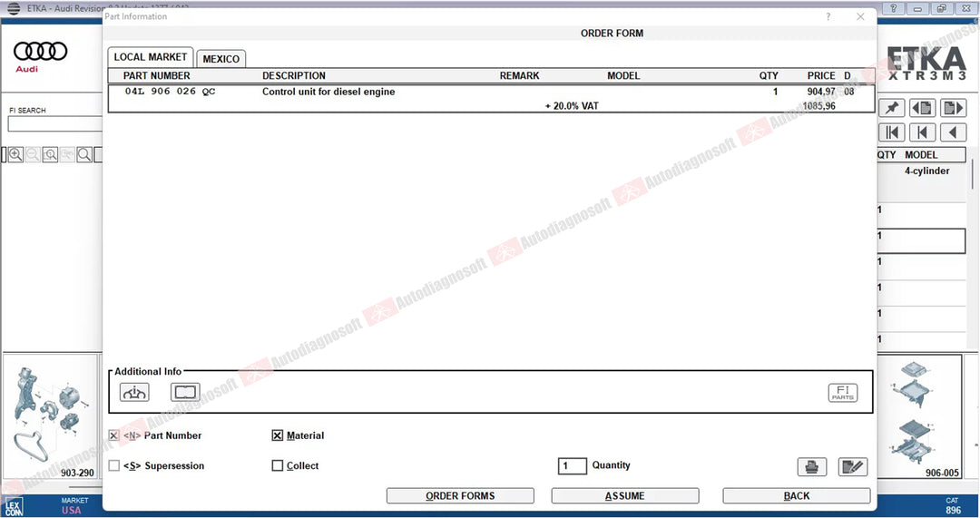This screenshot has width=980, height=518.
Task: Click the zoom in magnifier icon
Action: 15,154
